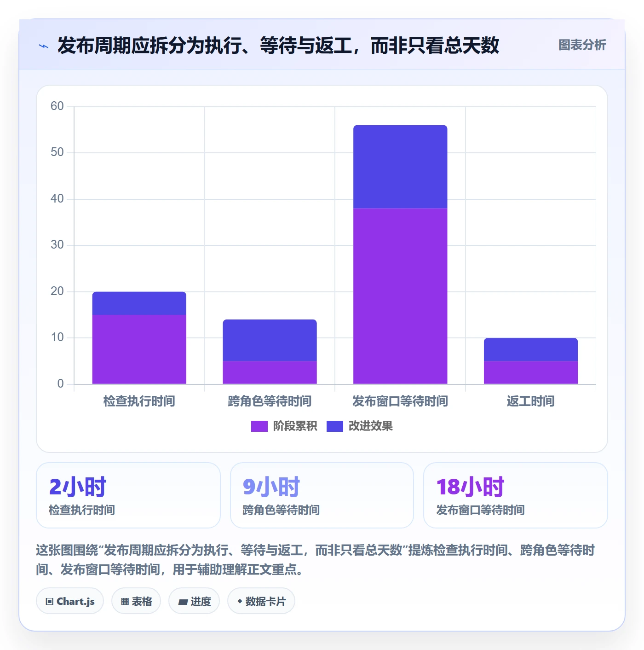Click 检查执行时间 caption under 2小时
This screenshot has width=644, height=650.
point(82,510)
